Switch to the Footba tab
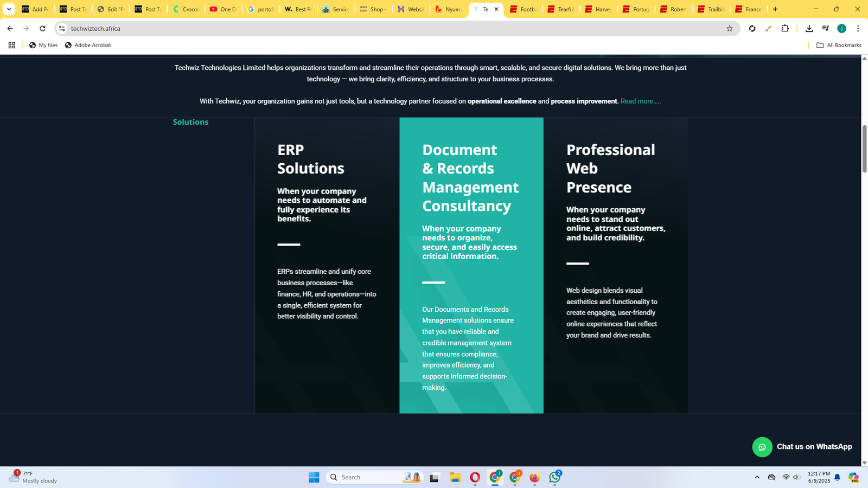 click(524, 9)
